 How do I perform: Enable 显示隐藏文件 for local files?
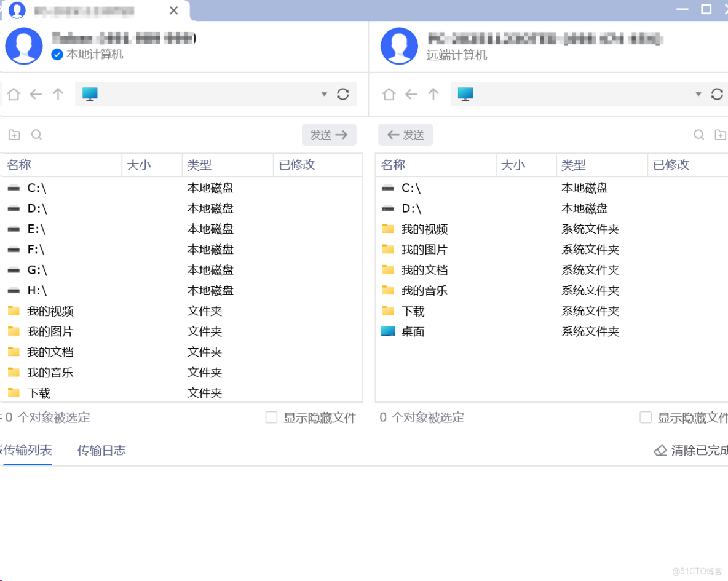(271, 417)
